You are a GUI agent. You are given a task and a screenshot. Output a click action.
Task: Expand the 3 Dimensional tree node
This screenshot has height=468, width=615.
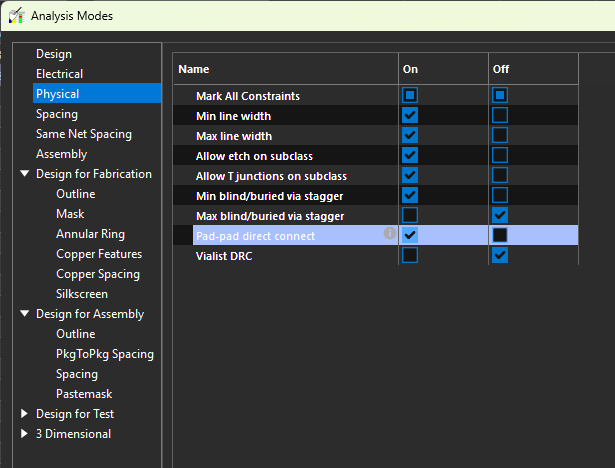[25, 434]
